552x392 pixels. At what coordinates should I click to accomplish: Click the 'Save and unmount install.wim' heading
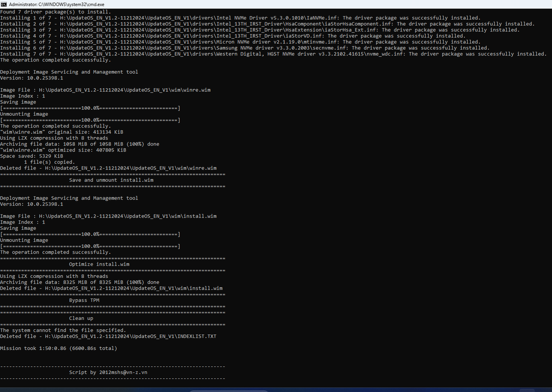click(x=111, y=180)
